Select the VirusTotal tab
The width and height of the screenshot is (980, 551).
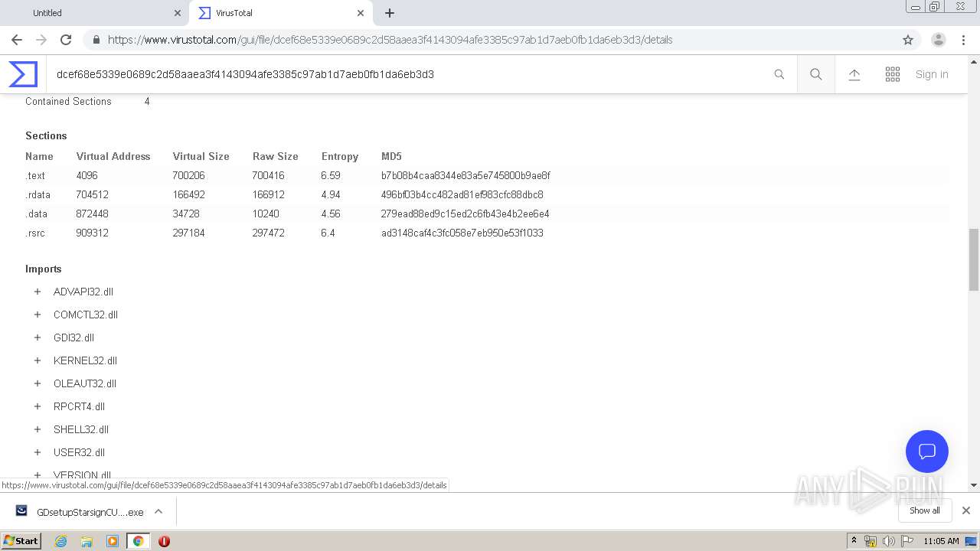coord(279,13)
